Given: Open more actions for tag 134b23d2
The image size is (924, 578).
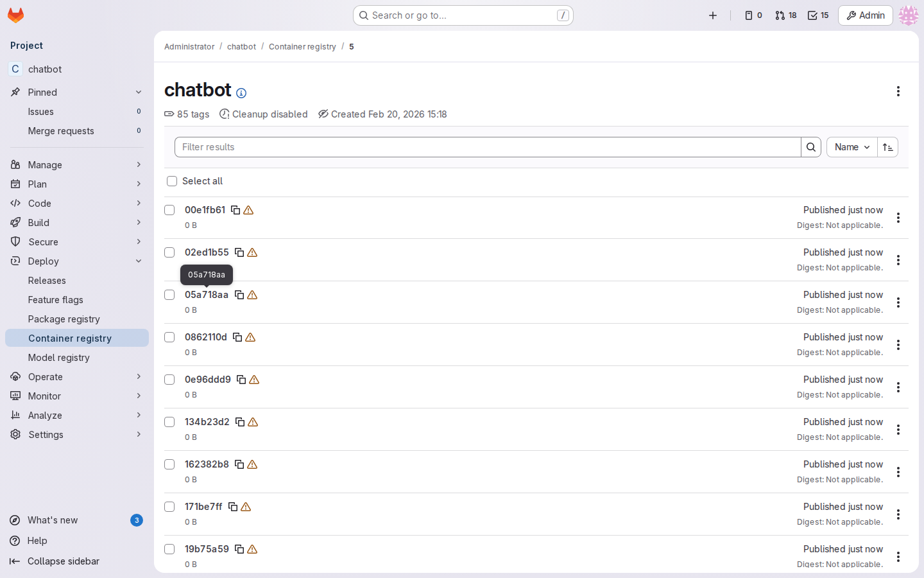Looking at the screenshot, I should pos(898,430).
